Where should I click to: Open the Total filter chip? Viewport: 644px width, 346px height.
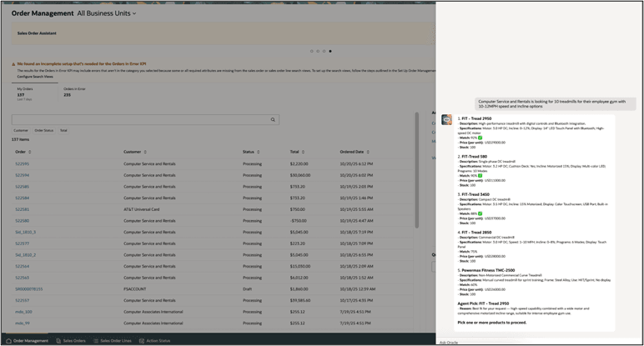click(63, 131)
